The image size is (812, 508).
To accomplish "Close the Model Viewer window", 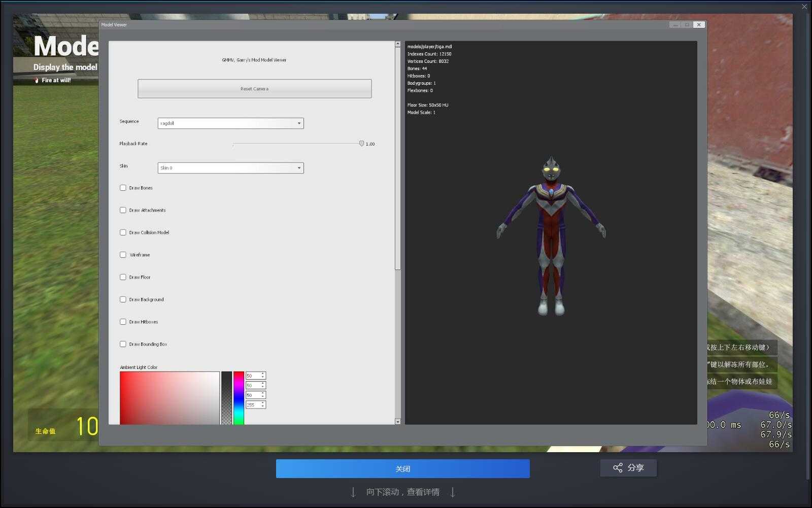I will coord(699,24).
